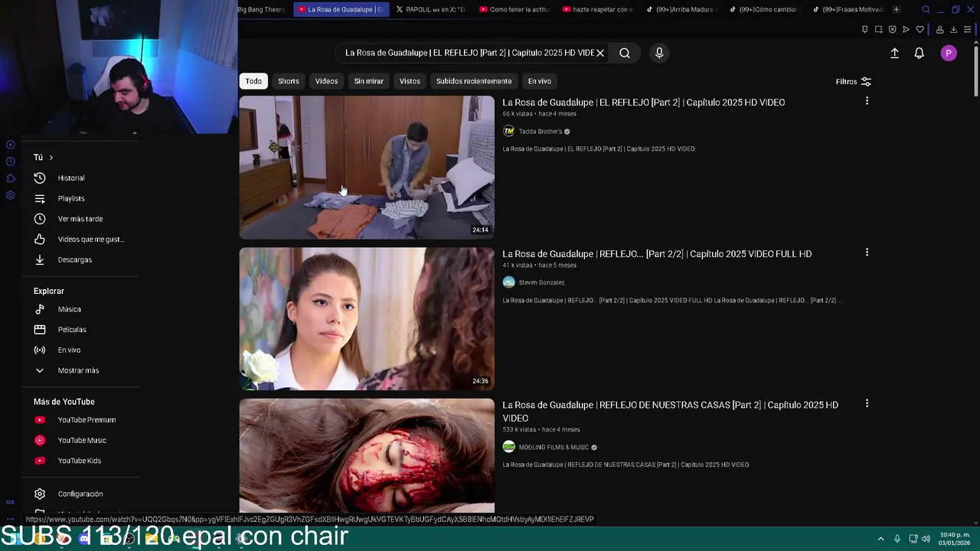980x551 pixels.
Task: Play the 24:14 bedroom scene thumbnail
Action: pos(367,167)
